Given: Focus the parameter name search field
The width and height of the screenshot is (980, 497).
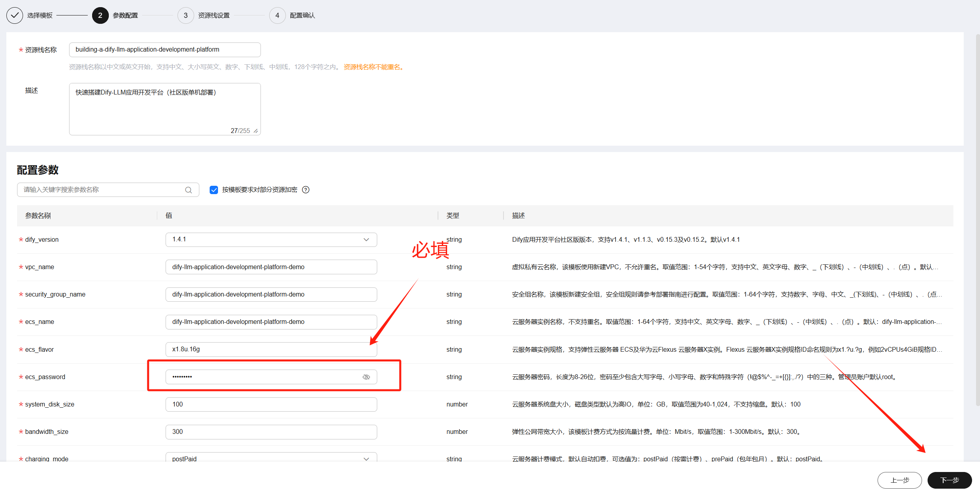Looking at the screenshot, I should point(101,190).
